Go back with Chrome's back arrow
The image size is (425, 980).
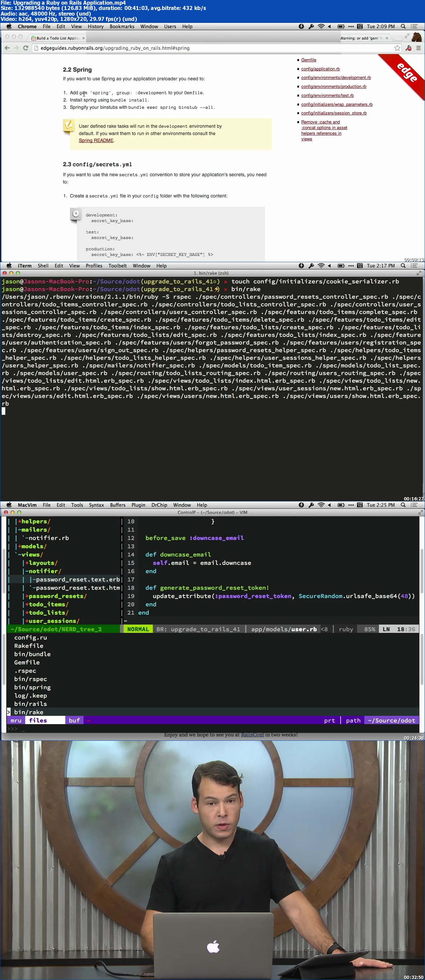click(x=7, y=48)
